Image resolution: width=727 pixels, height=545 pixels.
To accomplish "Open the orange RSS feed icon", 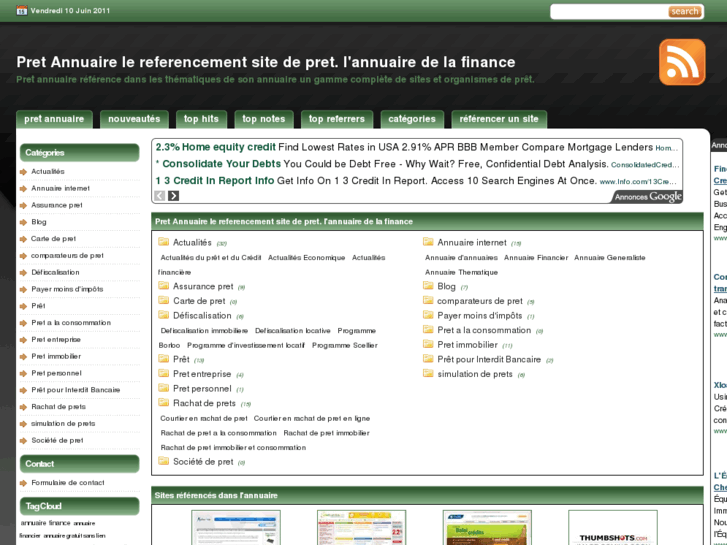I will pos(682,62).
